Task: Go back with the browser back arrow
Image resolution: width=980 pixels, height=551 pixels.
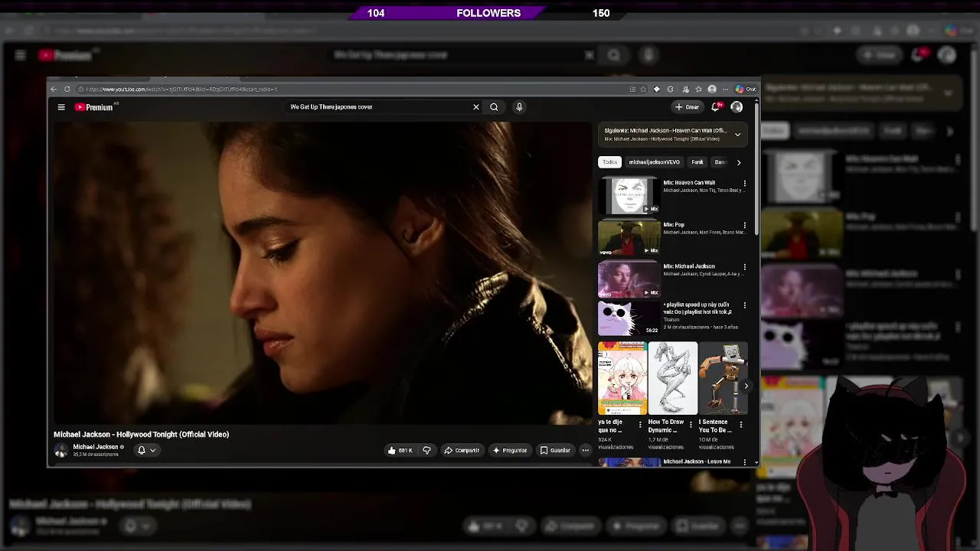Action: [54, 90]
